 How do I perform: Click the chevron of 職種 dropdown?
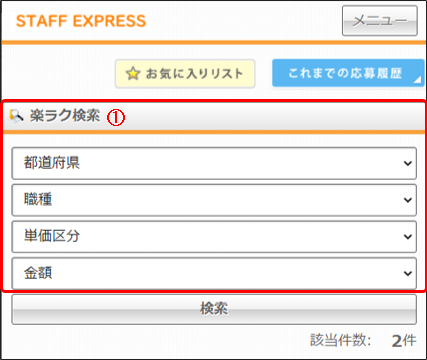pos(407,200)
